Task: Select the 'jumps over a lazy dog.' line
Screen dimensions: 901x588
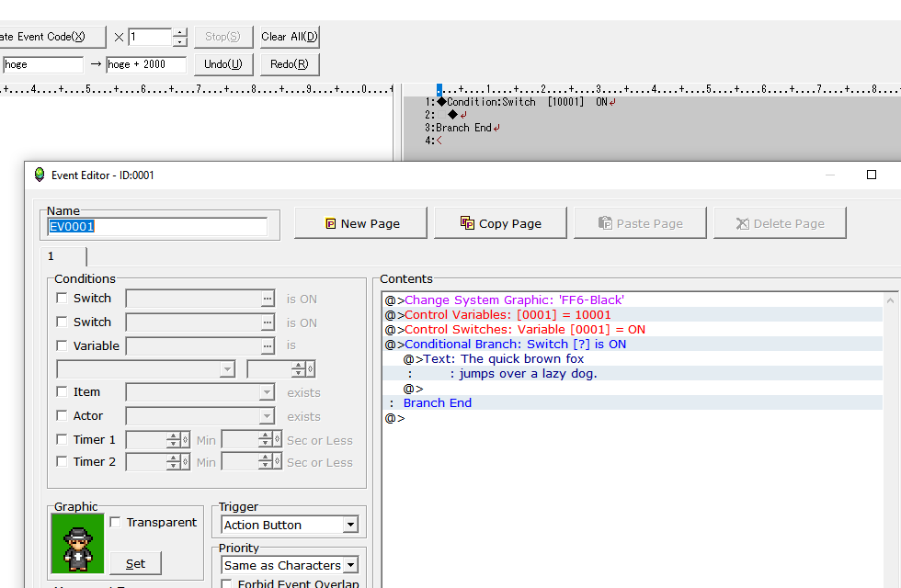Action: tap(633, 374)
